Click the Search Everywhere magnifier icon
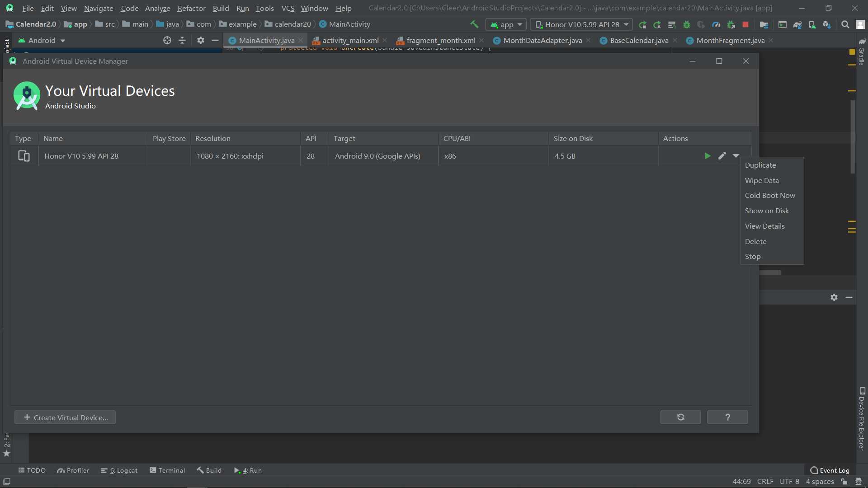 coord(845,24)
